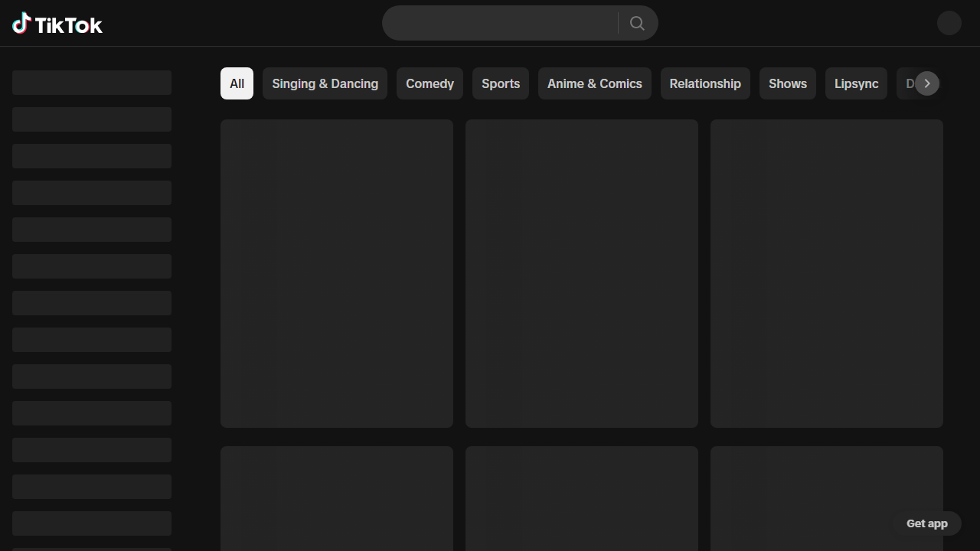Screen dimensions: 980x551
Task: Open the last video card in the top row
Action: [827, 273]
